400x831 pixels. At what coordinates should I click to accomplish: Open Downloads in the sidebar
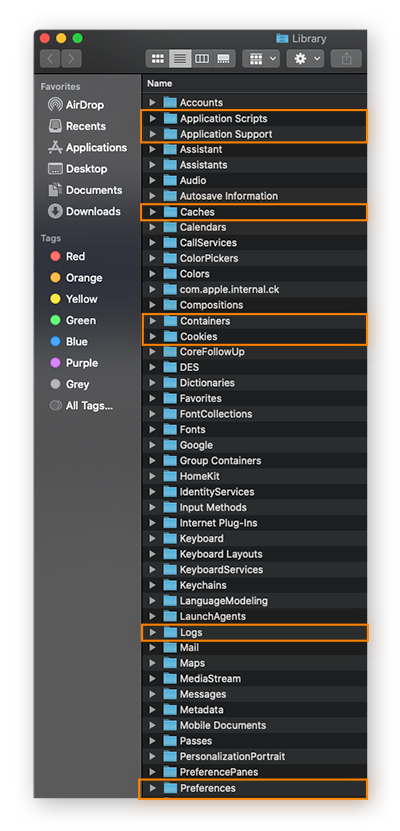(x=84, y=211)
